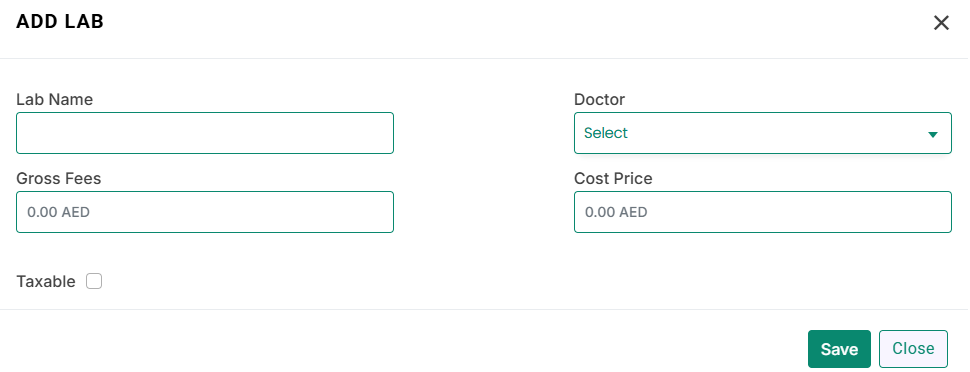
Task: Open the Doctor Select dropdown
Action: [763, 133]
